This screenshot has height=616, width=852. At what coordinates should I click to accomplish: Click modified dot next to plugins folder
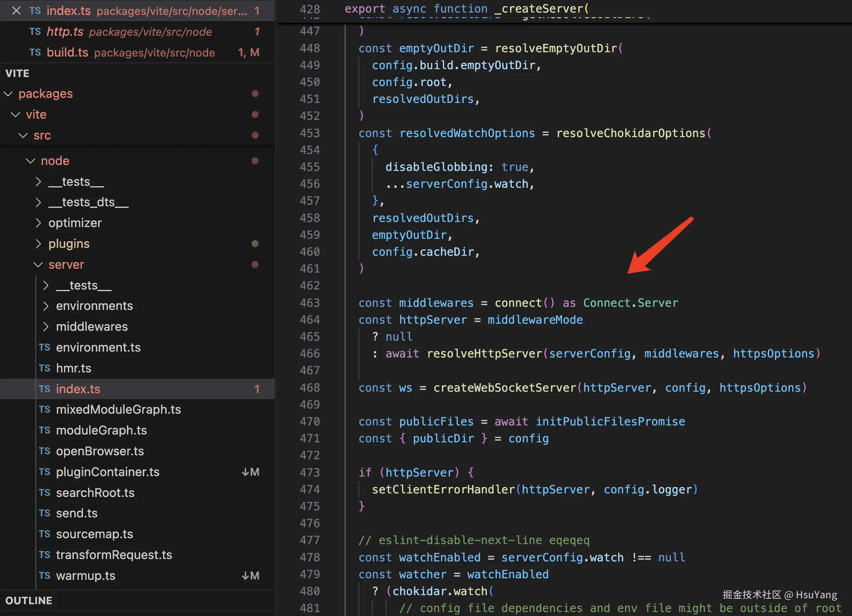255,244
